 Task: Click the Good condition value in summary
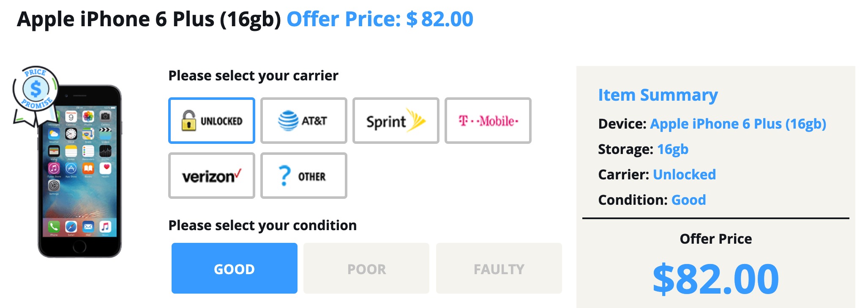click(x=688, y=200)
